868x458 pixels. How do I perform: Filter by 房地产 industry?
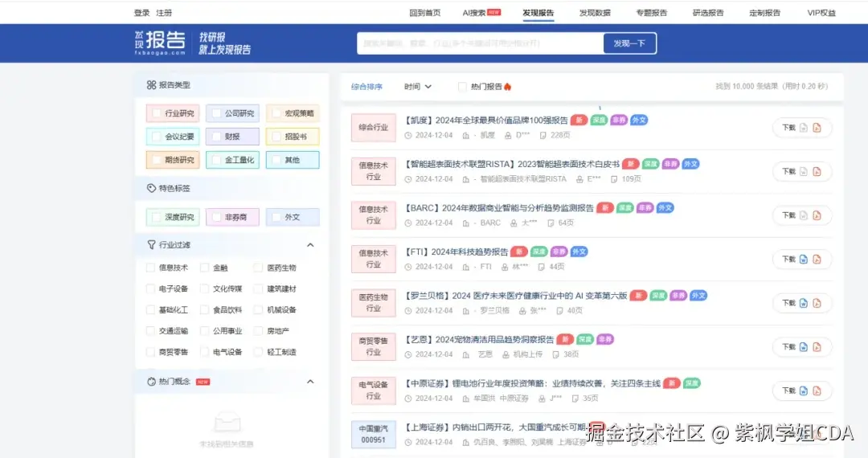tap(258, 331)
